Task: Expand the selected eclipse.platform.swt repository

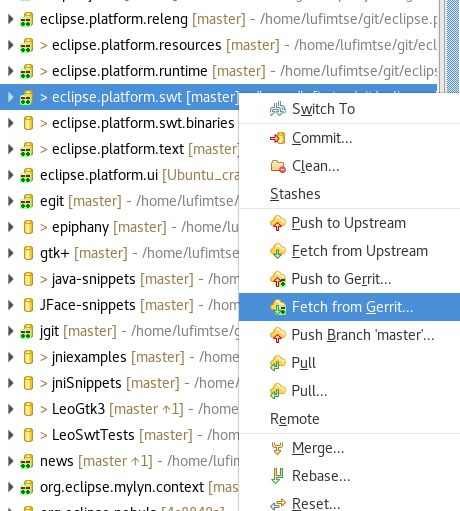Action: pyautogui.click(x=11, y=97)
